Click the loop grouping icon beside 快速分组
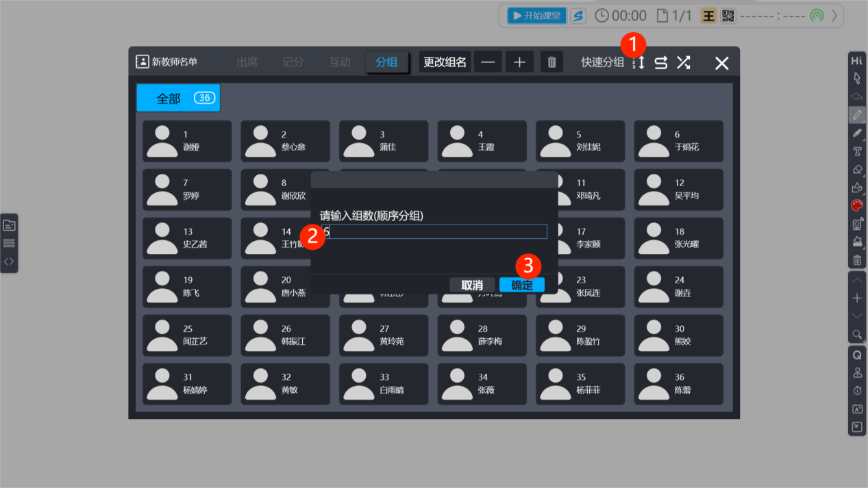Screen dimensions: 868x488 pos(660,63)
